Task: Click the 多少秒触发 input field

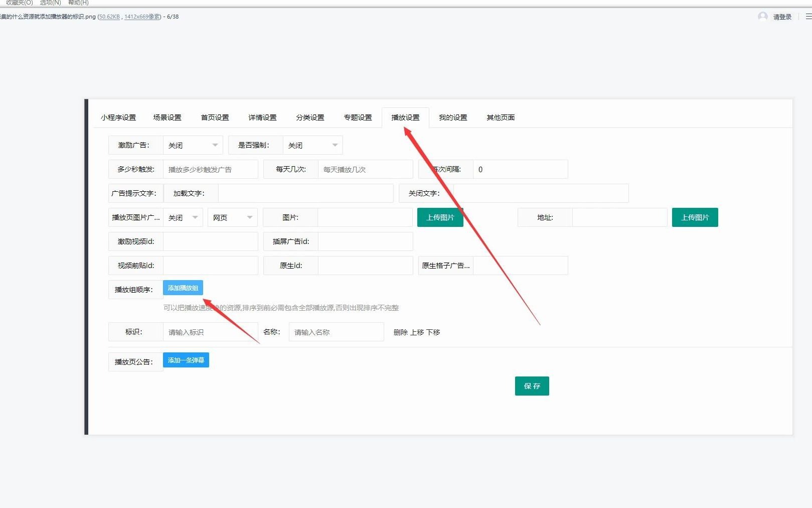Action: 211,169
